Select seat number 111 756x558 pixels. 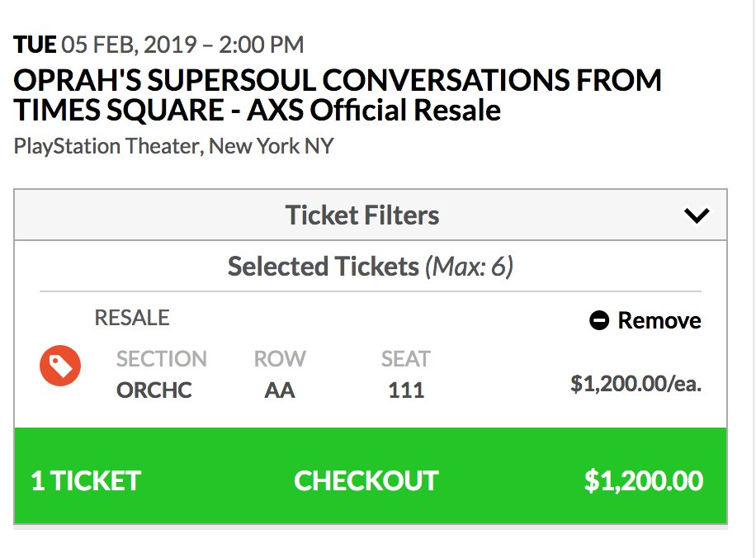coord(406,390)
